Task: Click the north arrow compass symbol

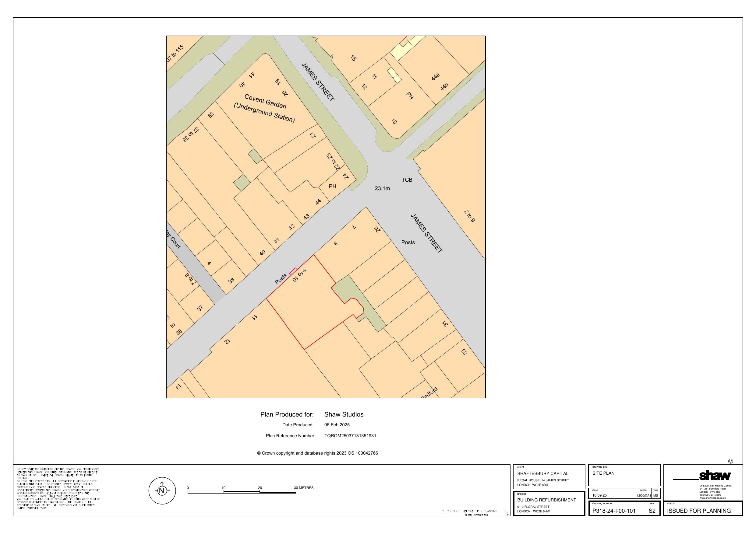Action: [162, 491]
